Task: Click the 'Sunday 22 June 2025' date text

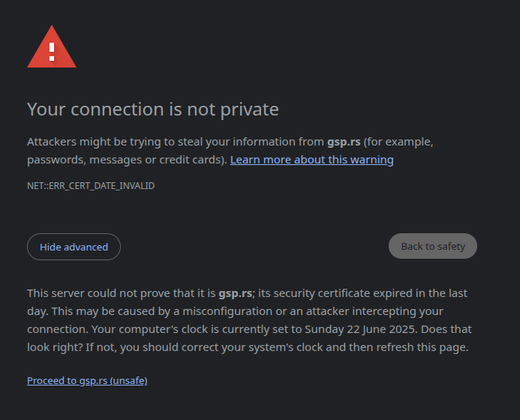Action: coord(360,329)
